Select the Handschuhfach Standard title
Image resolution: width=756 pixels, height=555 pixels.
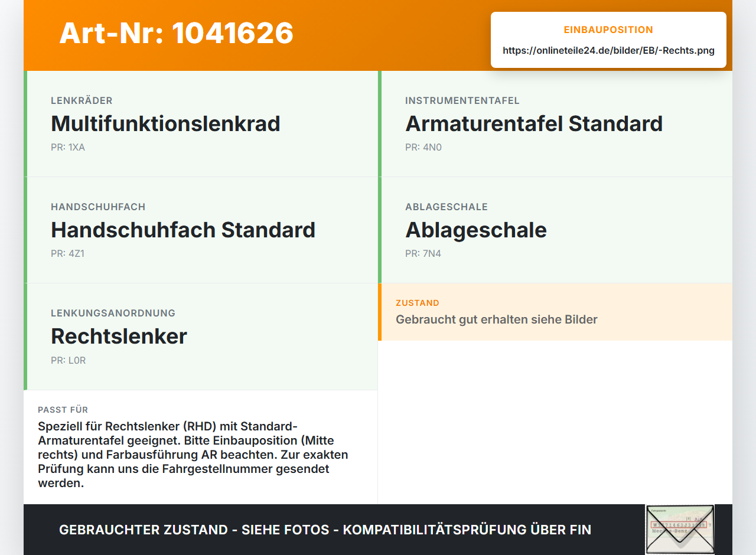click(183, 230)
